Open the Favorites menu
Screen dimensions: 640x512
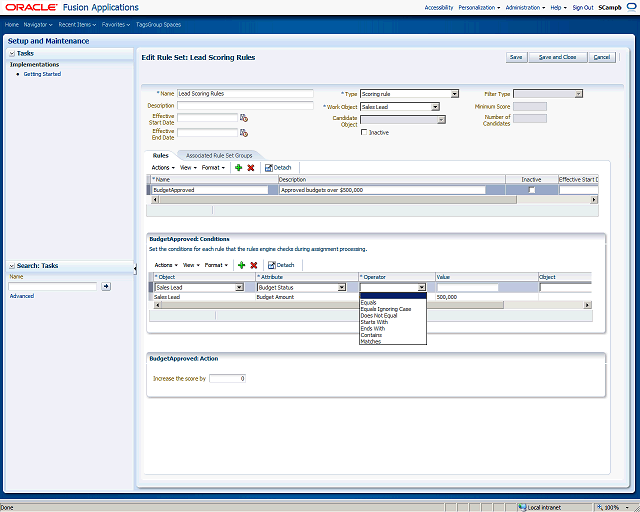pyautogui.click(x=116, y=24)
